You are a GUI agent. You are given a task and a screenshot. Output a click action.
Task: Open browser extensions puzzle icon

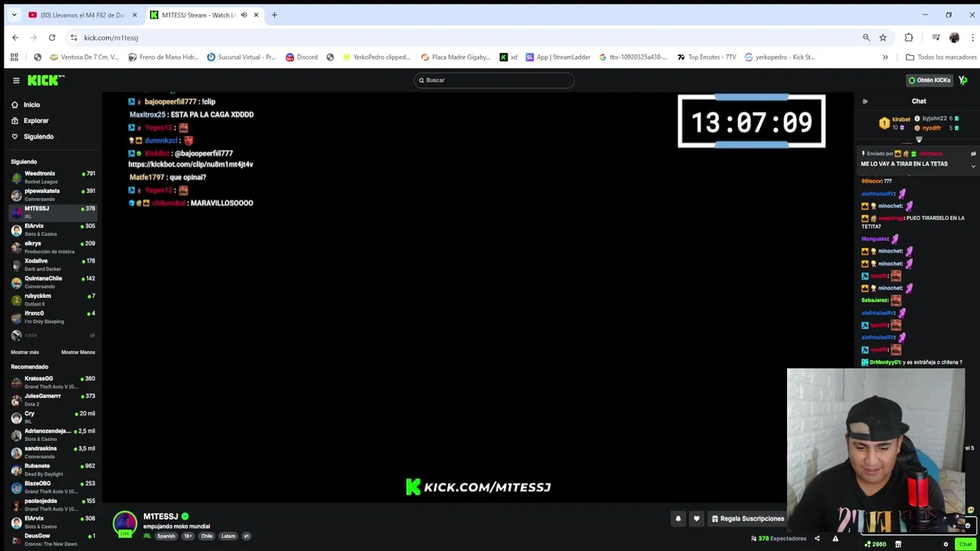click(909, 37)
